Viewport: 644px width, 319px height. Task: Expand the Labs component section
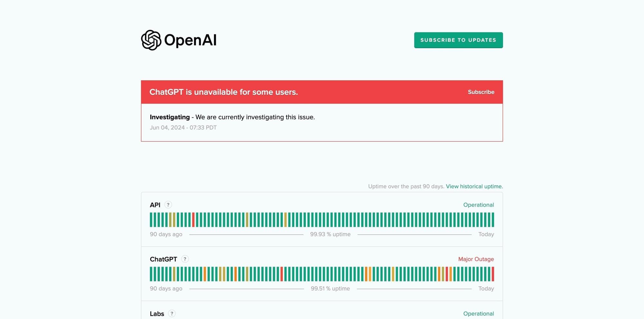[156, 313]
